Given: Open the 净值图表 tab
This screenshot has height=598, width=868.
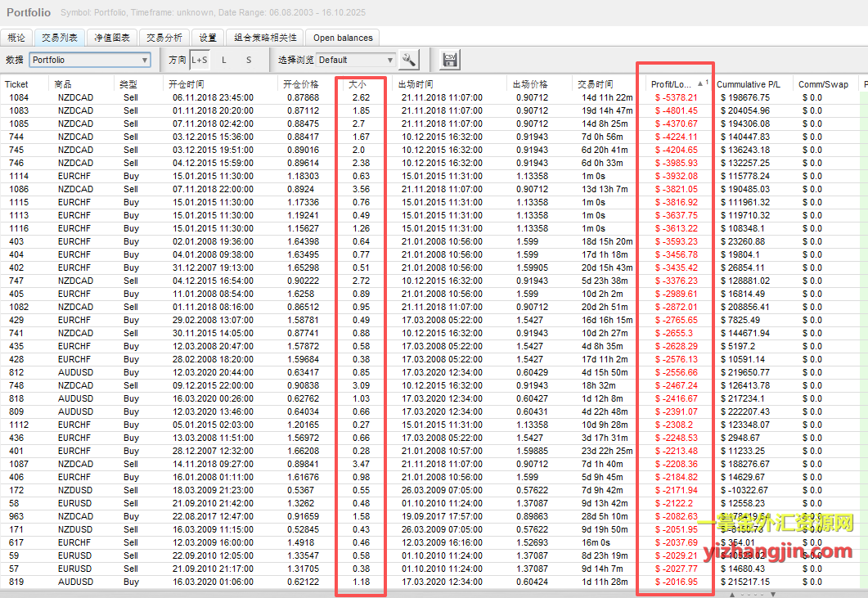Looking at the screenshot, I should point(112,38).
